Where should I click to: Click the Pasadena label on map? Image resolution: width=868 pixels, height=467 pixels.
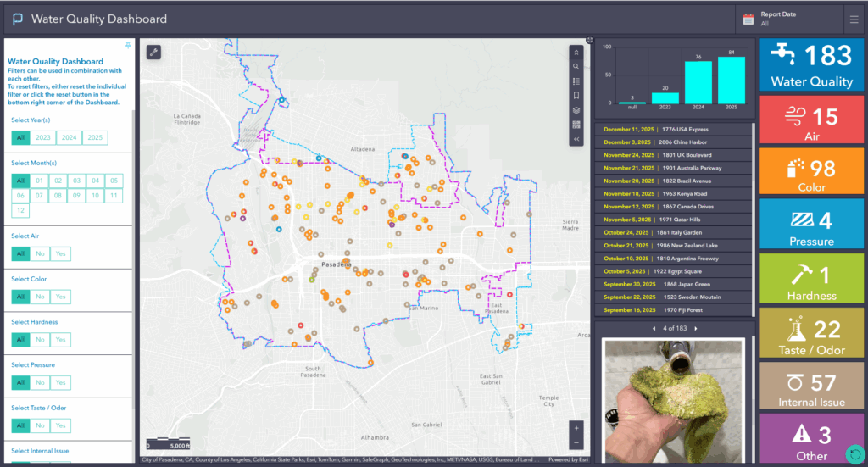336,264
